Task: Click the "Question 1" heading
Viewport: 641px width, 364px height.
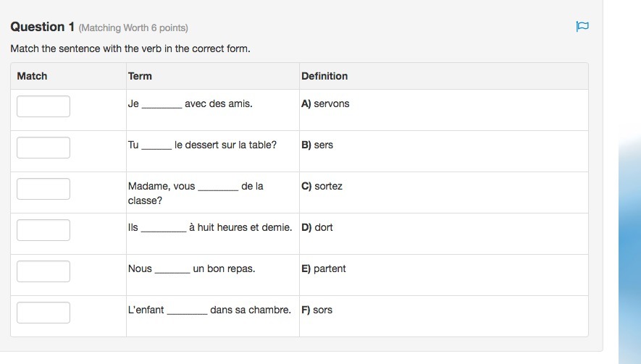Action: pyautogui.click(x=43, y=27)
